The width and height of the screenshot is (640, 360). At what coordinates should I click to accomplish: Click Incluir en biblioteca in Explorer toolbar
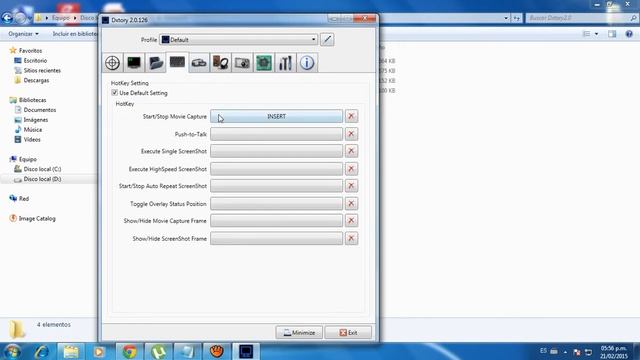pos(75,34)
